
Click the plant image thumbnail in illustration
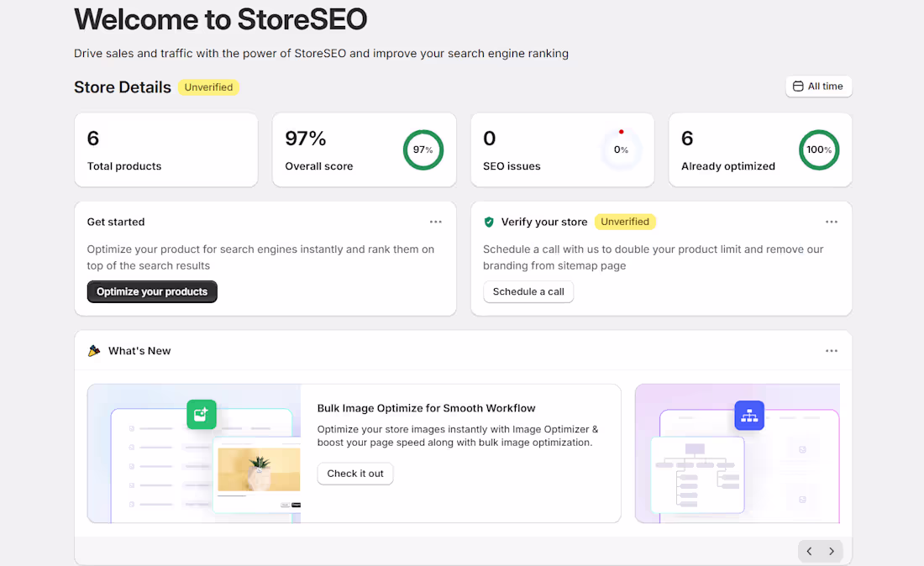[259, 469]
